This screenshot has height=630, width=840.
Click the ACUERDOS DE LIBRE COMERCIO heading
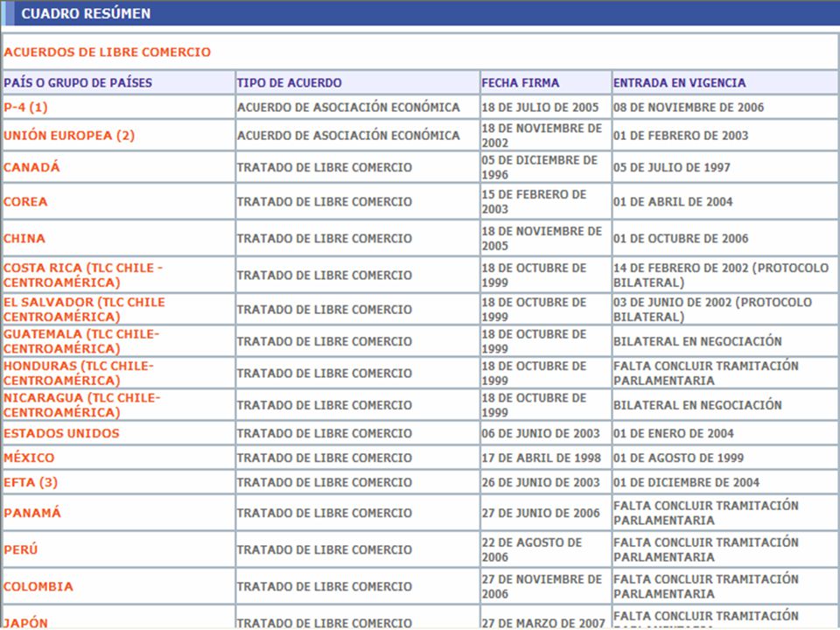click(107, 52)
